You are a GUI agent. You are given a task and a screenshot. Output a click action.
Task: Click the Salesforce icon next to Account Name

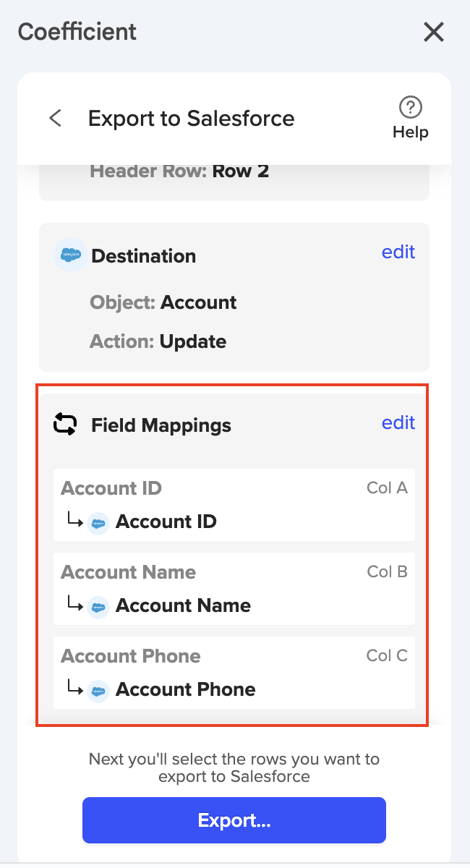point(98,606)
